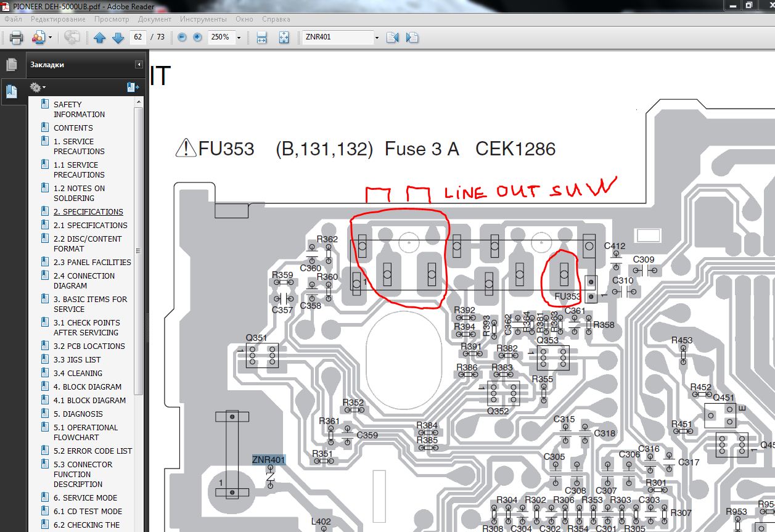Open the 3.3 JIGS LIST bookmark
The image size is (775, 532).
(77, 360)
